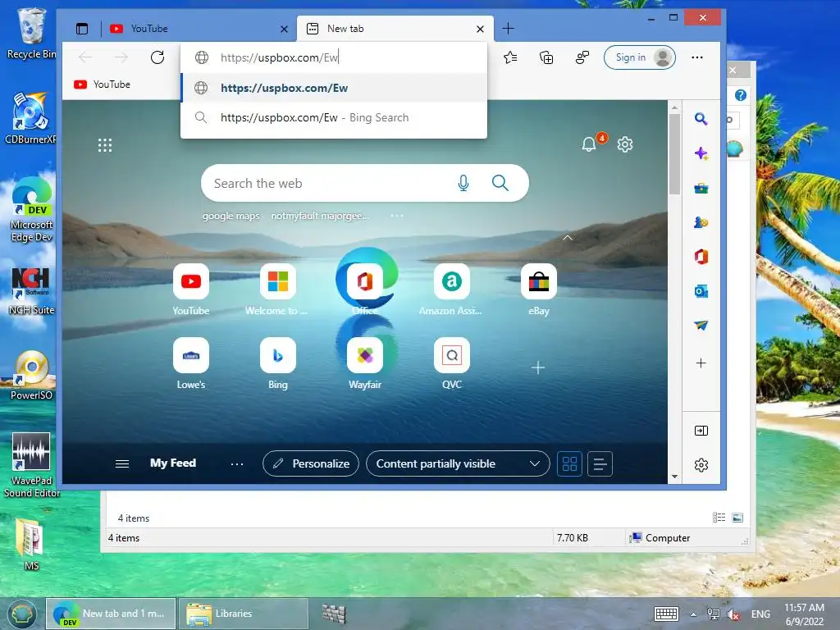Show more suggested searches ellipsis
The width and height of the screenshot is (840, 630).
coord(397,216)
